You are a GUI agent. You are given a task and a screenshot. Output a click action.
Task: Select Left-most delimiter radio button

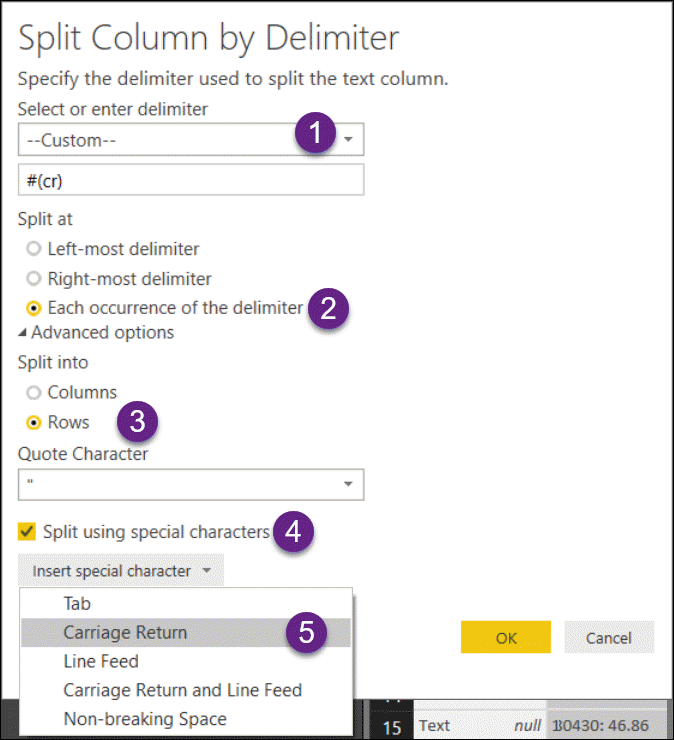coord(34,249)
